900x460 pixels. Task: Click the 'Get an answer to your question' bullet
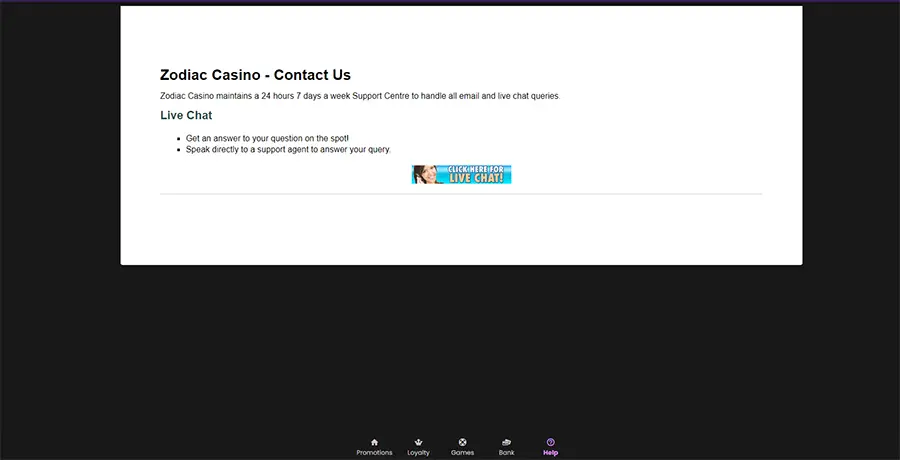[267, 138]
